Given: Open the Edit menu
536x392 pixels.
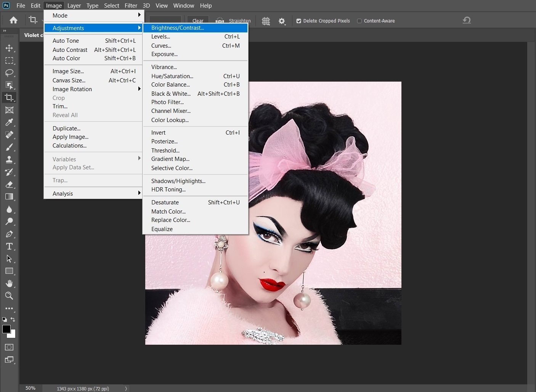Looking at the screenshot, I should click(35, 5).
